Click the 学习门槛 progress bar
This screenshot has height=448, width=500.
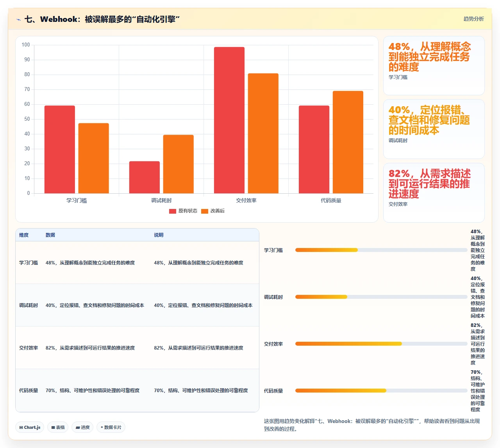(x=381, y=250)
